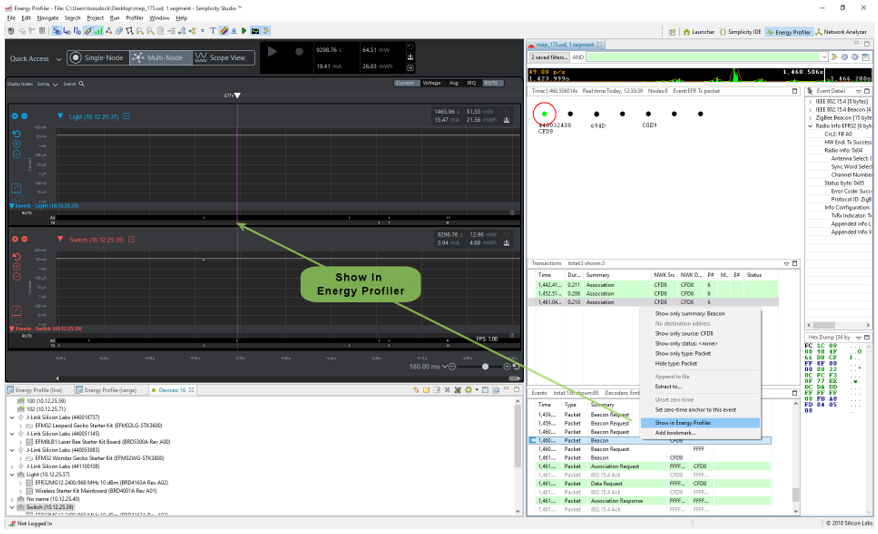
Task: Open the Quick Access dropdown
Action: 36,58
